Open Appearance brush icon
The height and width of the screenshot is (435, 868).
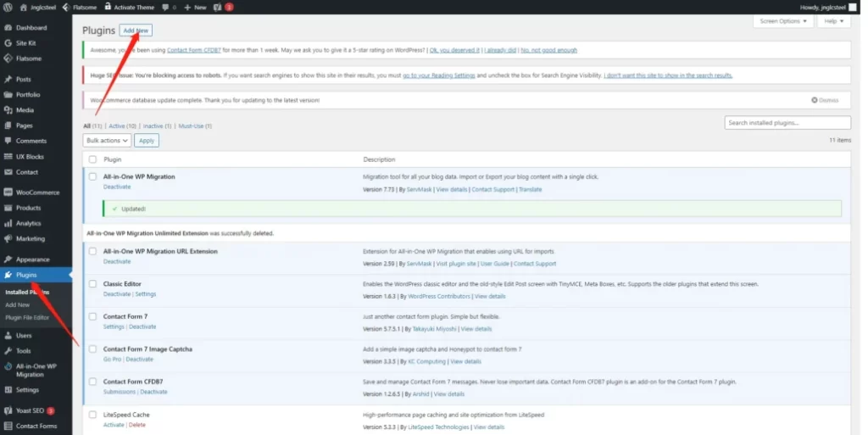coord(8,259)
